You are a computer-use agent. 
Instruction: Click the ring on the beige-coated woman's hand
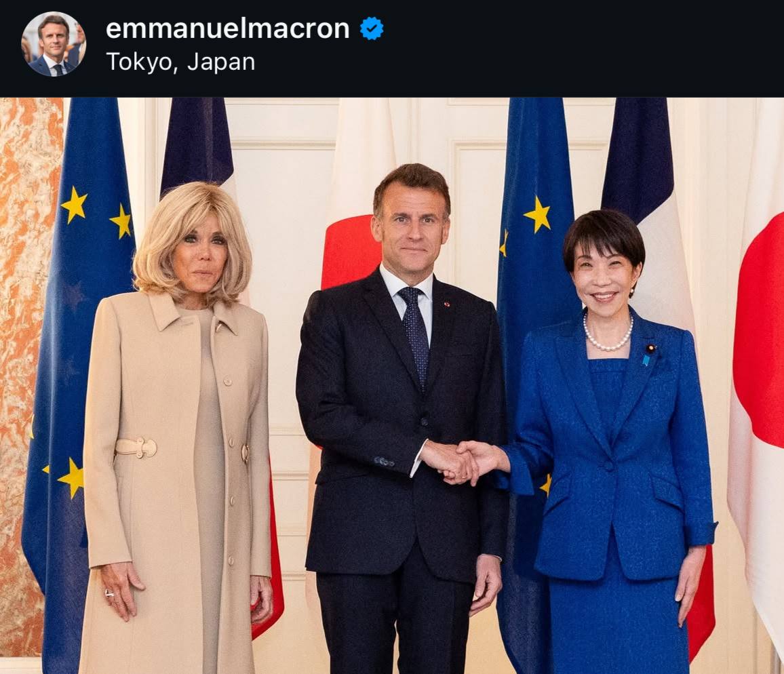[109, 593]
